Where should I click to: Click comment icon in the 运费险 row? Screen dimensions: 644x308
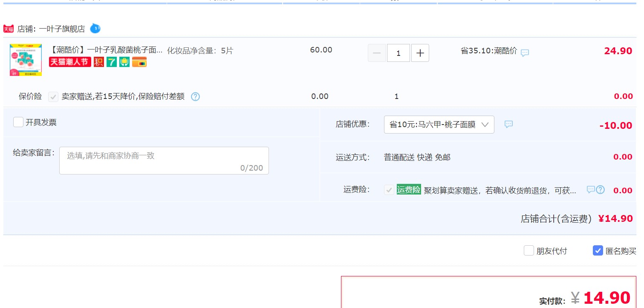point(591,189)
